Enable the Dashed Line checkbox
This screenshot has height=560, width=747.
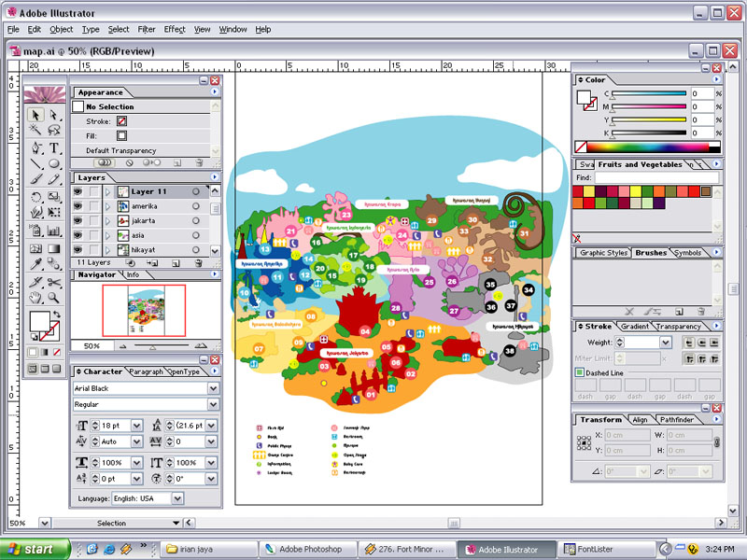click(x=581, y=372)
